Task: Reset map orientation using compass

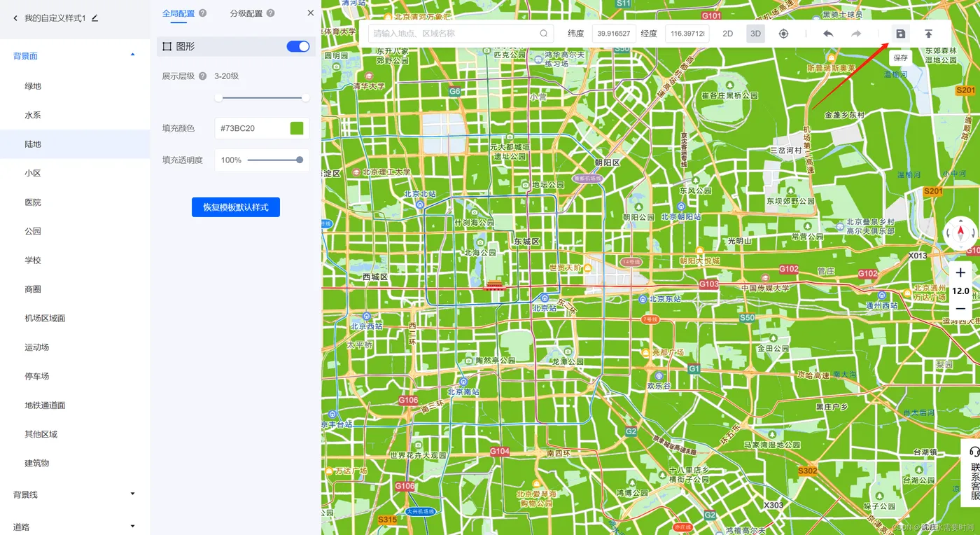Action: (961, 233)
